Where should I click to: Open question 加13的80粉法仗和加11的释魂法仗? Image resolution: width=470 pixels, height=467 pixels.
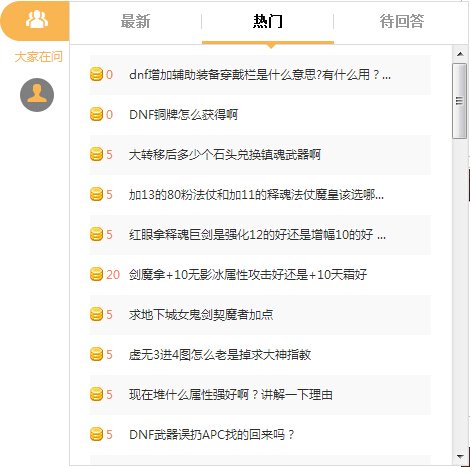[256, 195]
